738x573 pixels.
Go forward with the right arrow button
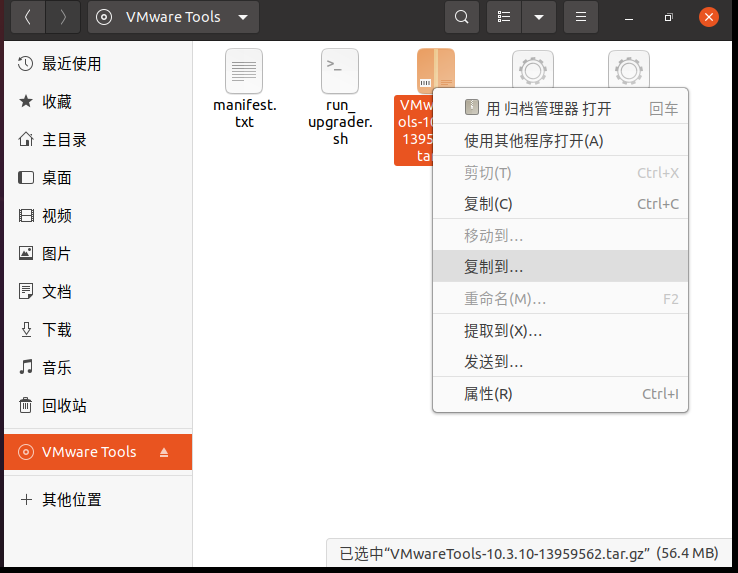tap(63, 17)
